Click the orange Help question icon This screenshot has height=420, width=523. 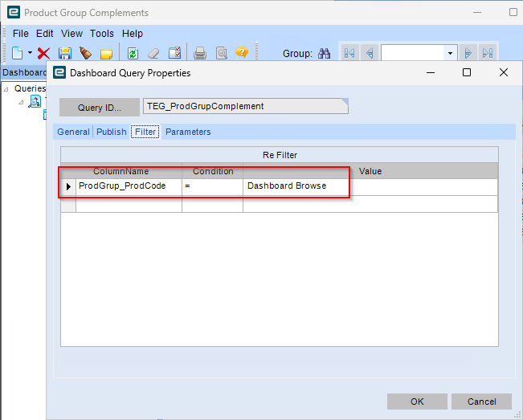pos(242,52)
